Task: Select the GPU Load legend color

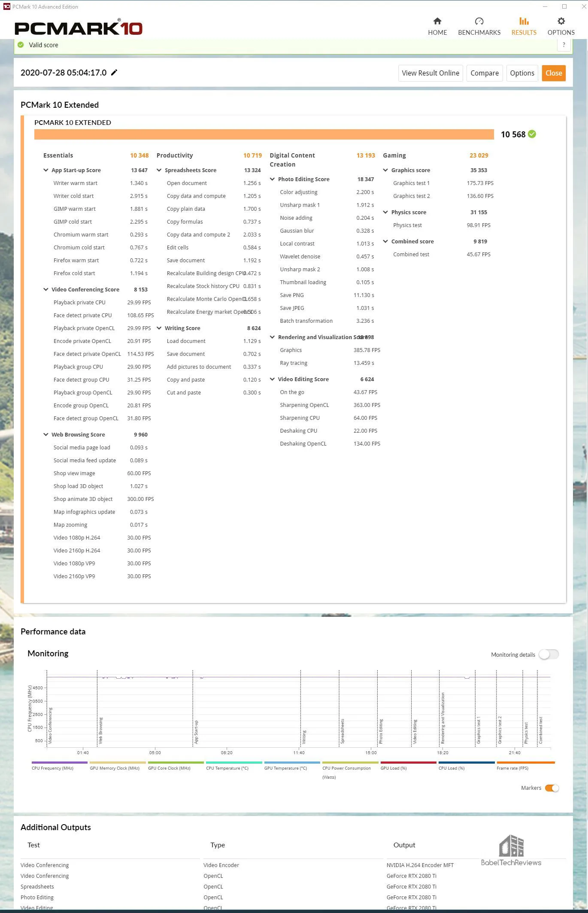Action: pyautogui.click(x=408, y=763)
